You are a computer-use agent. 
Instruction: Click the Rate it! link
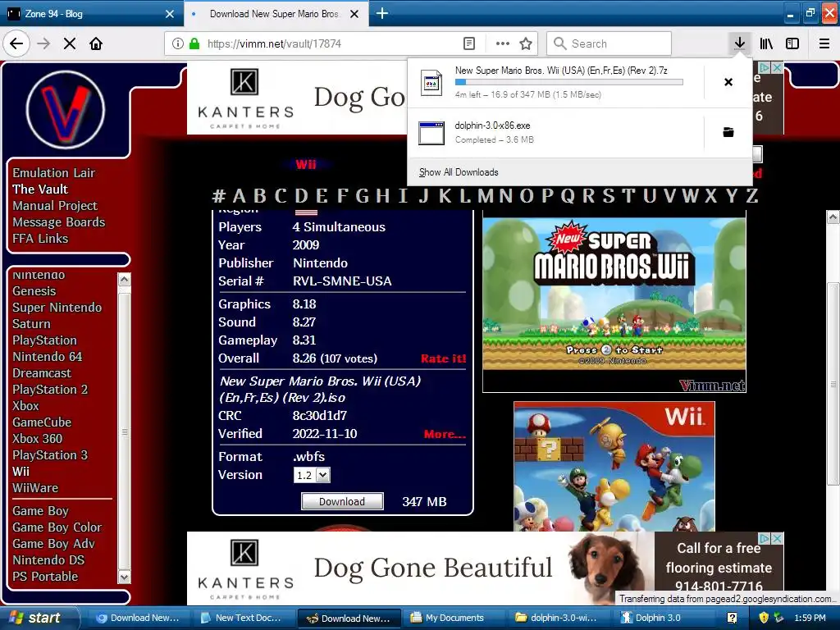(443, 358)
